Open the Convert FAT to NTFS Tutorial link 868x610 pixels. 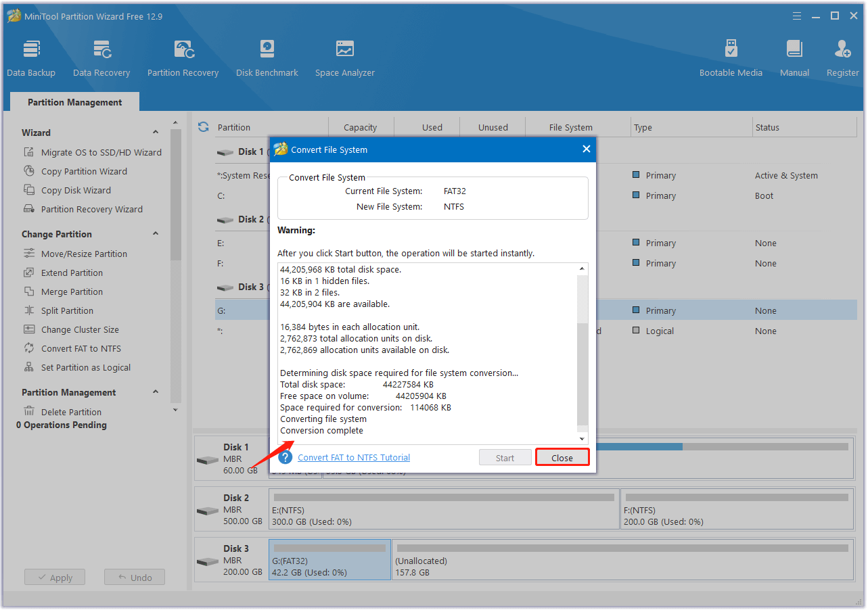click(354, 457)
